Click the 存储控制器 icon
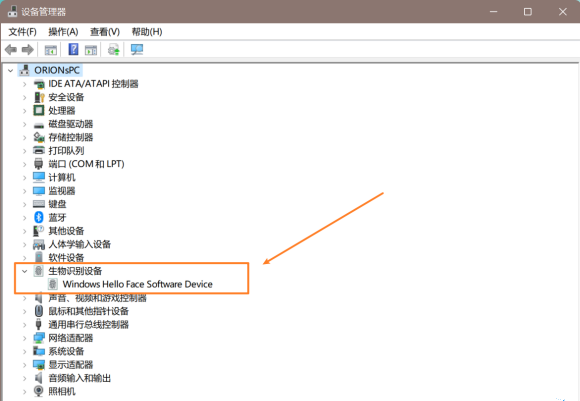Image resolution: width=580 pixels, height=401 pixels. pos(39,137)
